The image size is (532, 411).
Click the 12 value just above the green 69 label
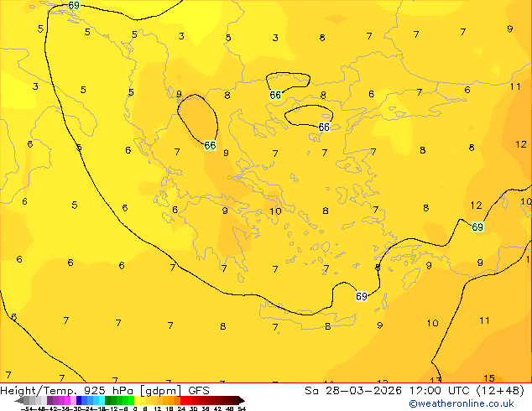[x=476, y=205]
